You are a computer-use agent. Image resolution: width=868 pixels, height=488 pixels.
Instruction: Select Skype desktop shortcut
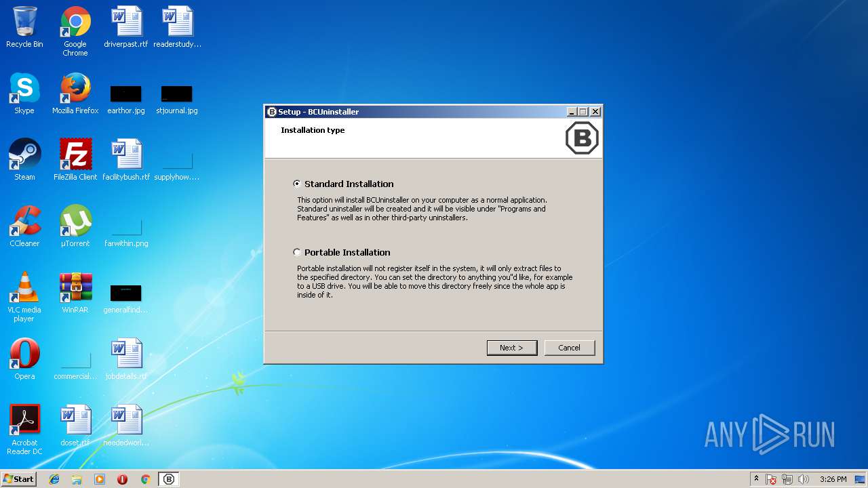click(24, 94)
